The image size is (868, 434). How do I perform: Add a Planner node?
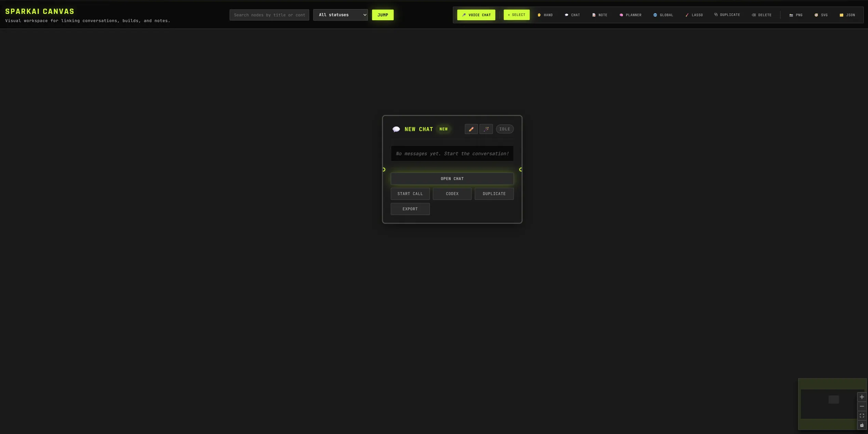coord(630,15)
